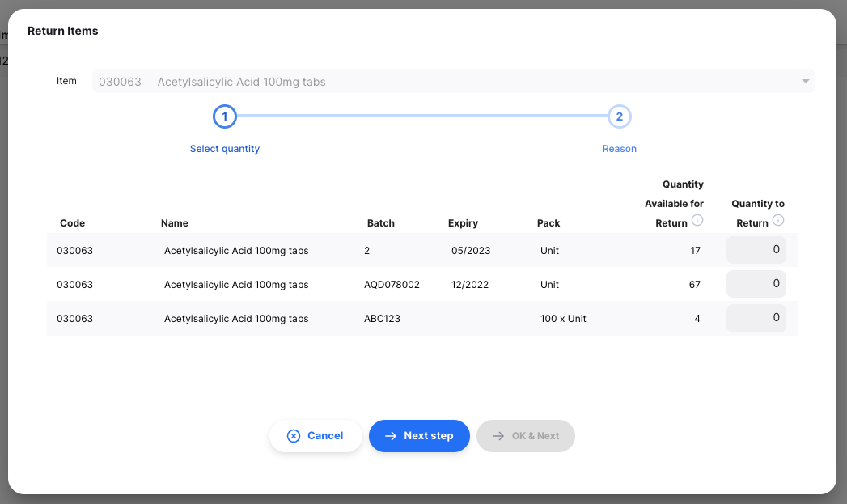Edit return quantity for batch 2
Image resolution: width=847 pixels, height=504 pixels.
pos(756,250)
